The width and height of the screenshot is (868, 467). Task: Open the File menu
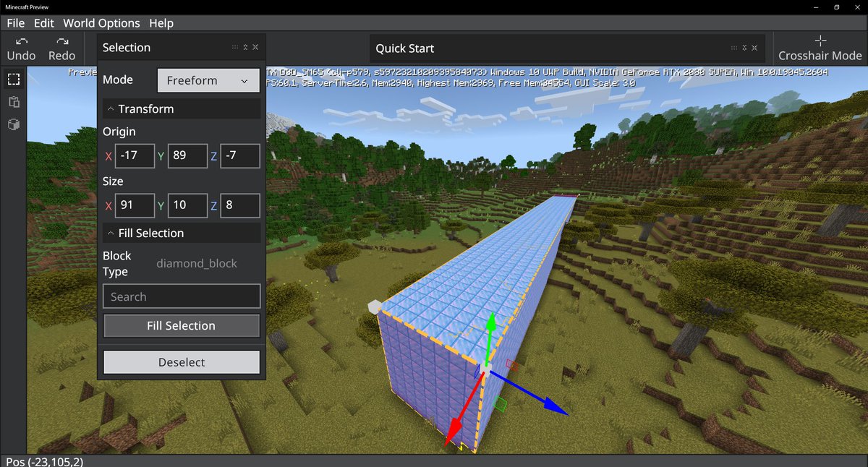16,23
